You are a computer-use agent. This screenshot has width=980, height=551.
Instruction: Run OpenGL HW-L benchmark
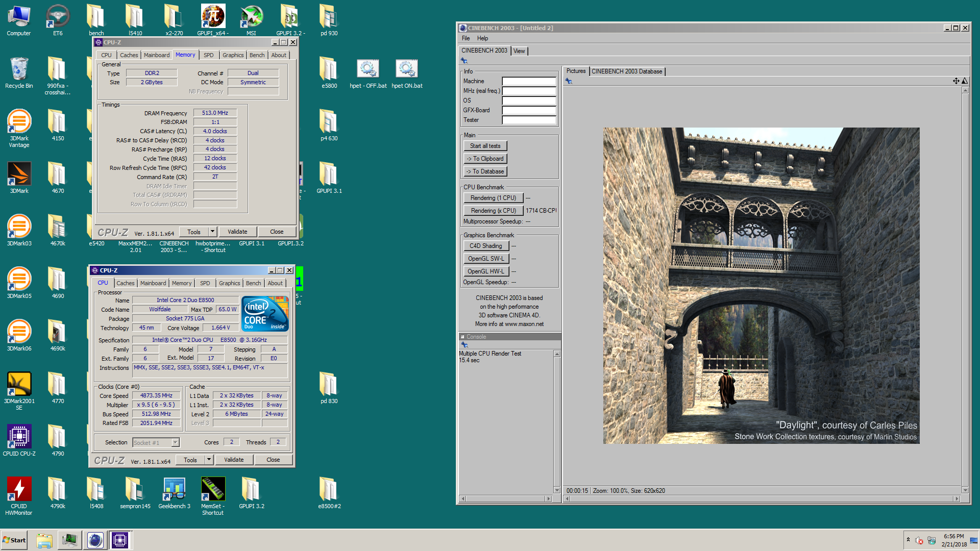coord(486,271)
